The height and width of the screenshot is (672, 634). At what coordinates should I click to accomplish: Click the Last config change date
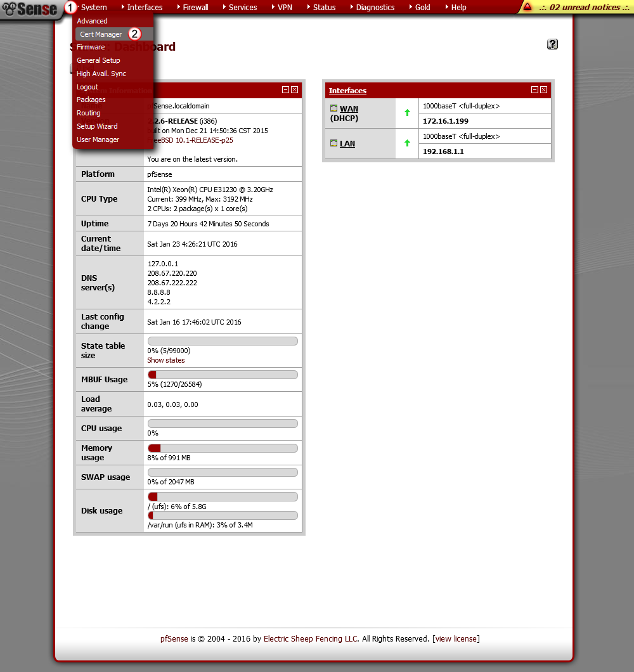(x=194, y=322)
